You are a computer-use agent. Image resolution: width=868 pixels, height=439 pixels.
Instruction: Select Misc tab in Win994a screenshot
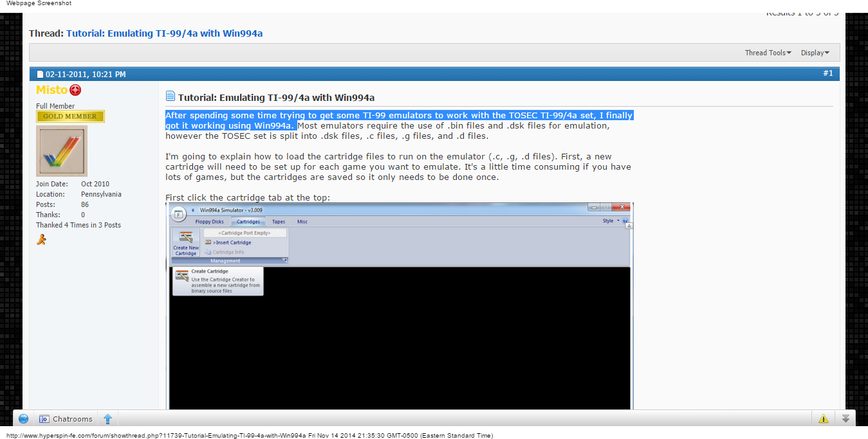[x=302, y=222]
